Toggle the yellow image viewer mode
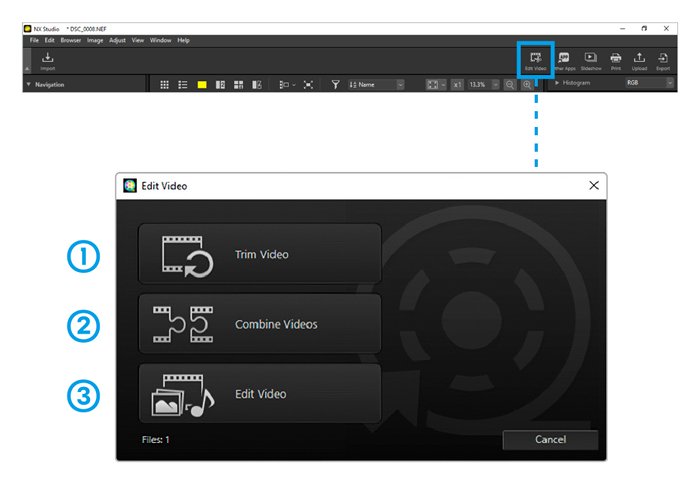 [201, 85]
